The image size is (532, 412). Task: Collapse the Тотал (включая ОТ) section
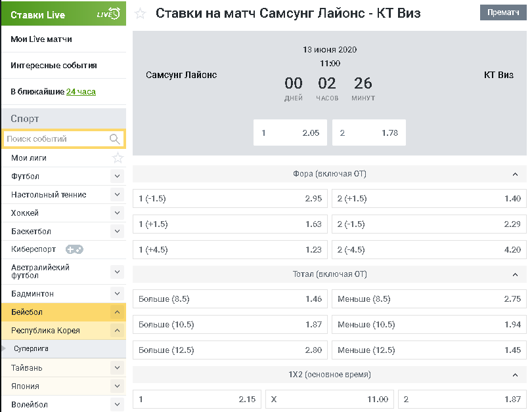[x=515, y=274]
